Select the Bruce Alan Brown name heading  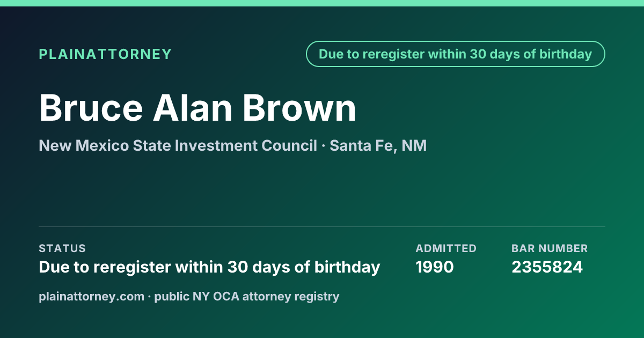[198, 108]
